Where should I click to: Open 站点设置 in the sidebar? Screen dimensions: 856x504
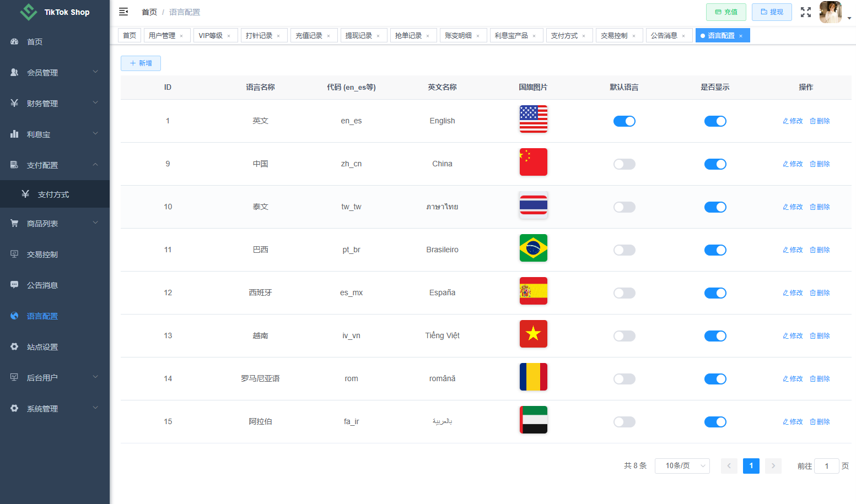[55, 347]
